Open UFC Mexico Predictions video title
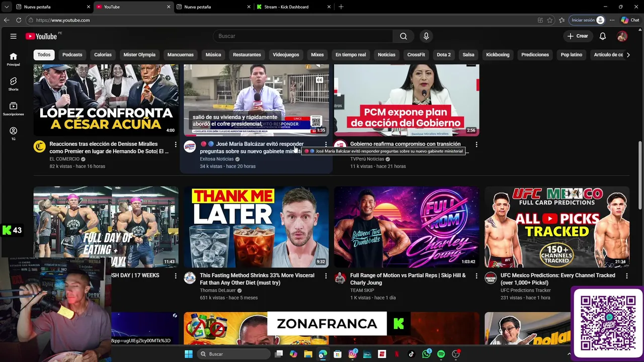This screenshot has height=362, width=644. [x=558, y=279]
